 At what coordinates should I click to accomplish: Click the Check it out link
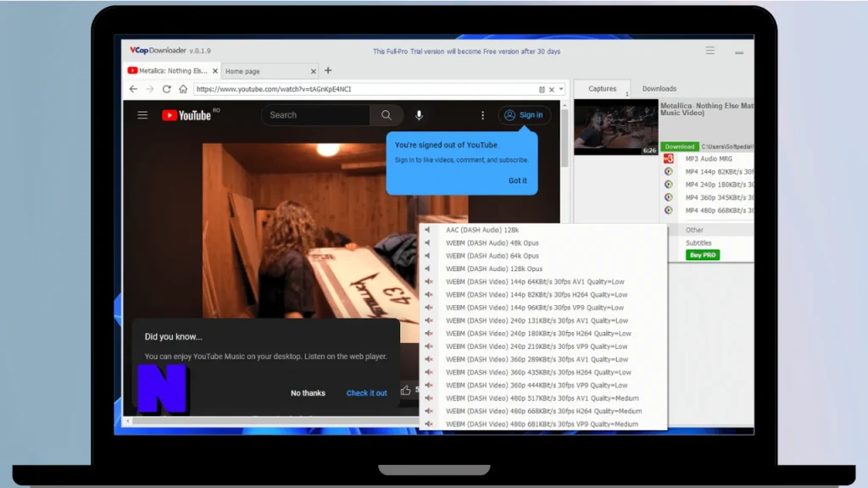366,393
